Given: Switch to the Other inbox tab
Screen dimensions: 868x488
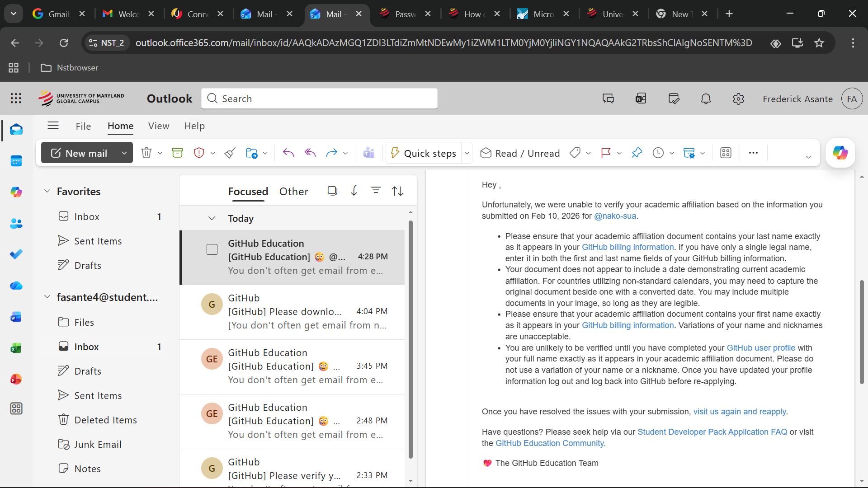Looking at the screenshot, I should tap(294, 192).
